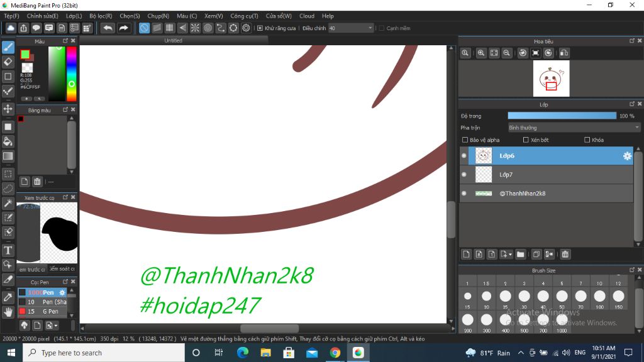Enable the radial snap guide
Screen dimensions: 644x362
[195, 28]
